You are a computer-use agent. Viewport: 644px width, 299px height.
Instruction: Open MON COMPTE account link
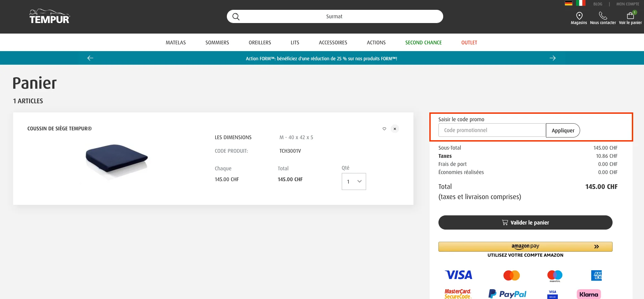[x=628, y=4]
